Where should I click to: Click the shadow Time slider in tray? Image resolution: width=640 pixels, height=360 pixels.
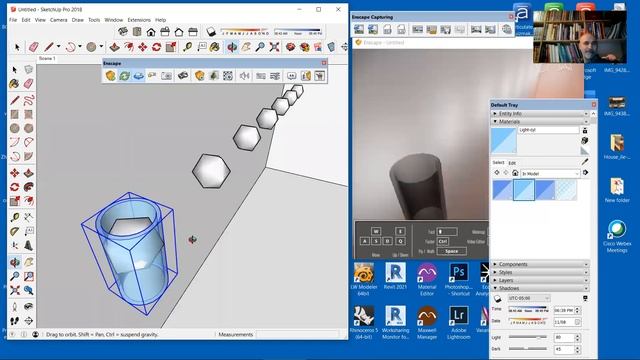528,310
